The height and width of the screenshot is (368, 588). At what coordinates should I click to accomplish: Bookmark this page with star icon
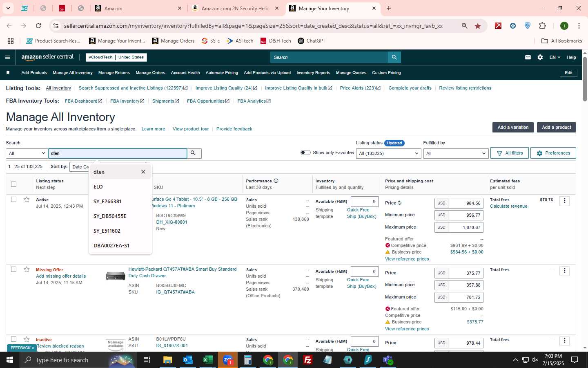[478, 26]
